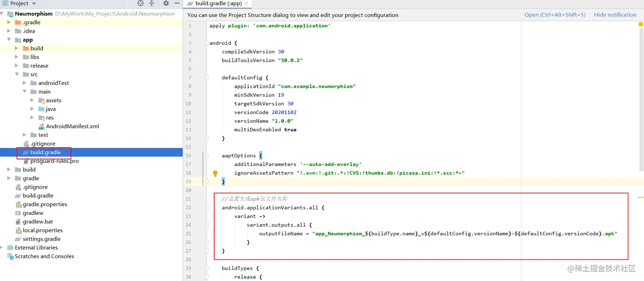The height and width of the screenshot is (281, 644).
Task: Select gradlew.bat file
Action: point(38,222)
